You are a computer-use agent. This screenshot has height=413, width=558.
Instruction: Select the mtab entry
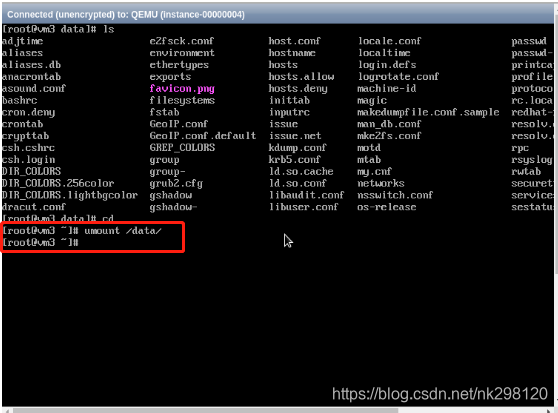coord(369,159)
